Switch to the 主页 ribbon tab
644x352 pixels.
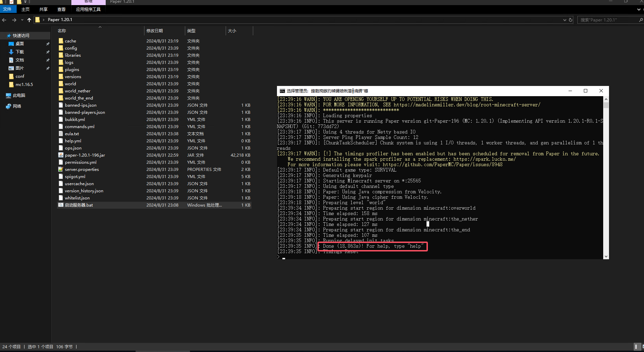click(25, 9)
